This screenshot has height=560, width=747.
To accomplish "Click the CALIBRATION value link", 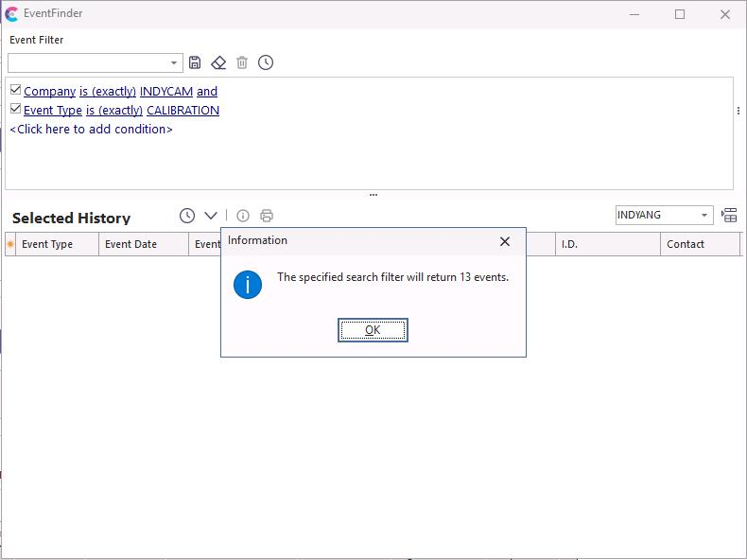I will (x=182, y=111).
